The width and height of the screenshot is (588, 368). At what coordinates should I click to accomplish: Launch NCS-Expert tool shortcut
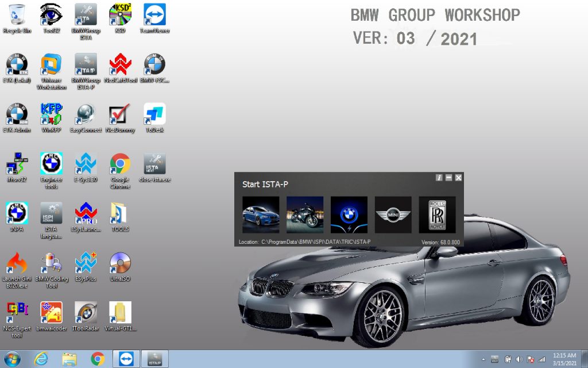coord(17,319)
